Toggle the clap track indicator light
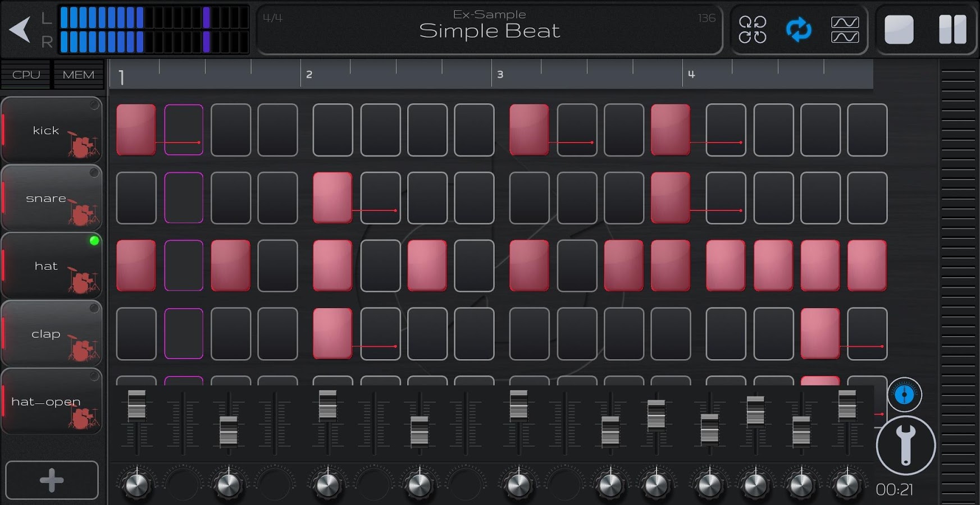This screenshot has width=980, height=505. pos(94,309)
